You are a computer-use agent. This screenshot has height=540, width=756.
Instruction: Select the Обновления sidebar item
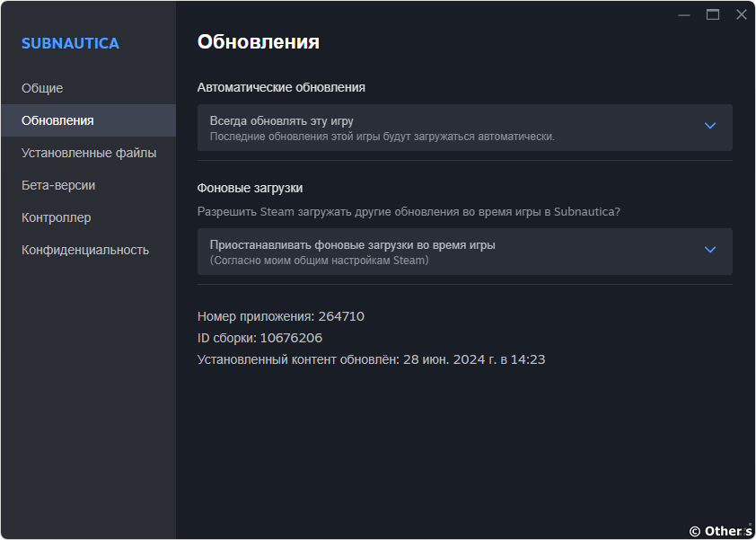(x=88, y=120)
